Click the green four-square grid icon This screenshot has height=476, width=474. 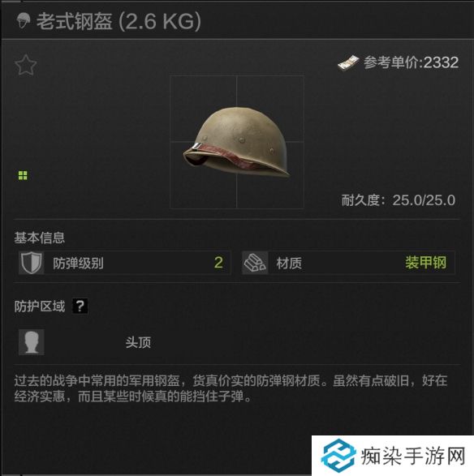[x=23, y=175]
